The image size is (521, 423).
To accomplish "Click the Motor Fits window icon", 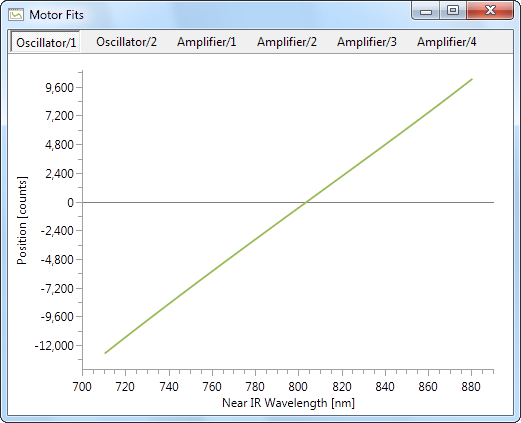I will tap(16, 15).
